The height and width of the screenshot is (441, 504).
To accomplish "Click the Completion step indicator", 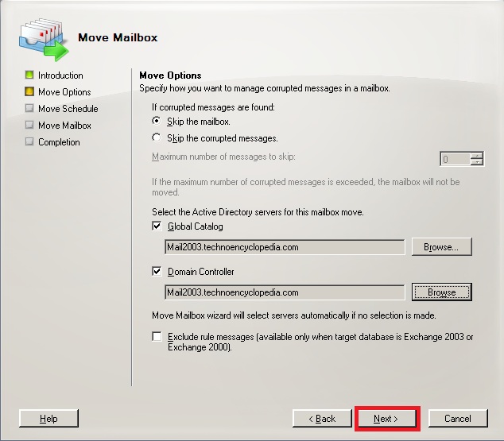I will pos(29,141).
